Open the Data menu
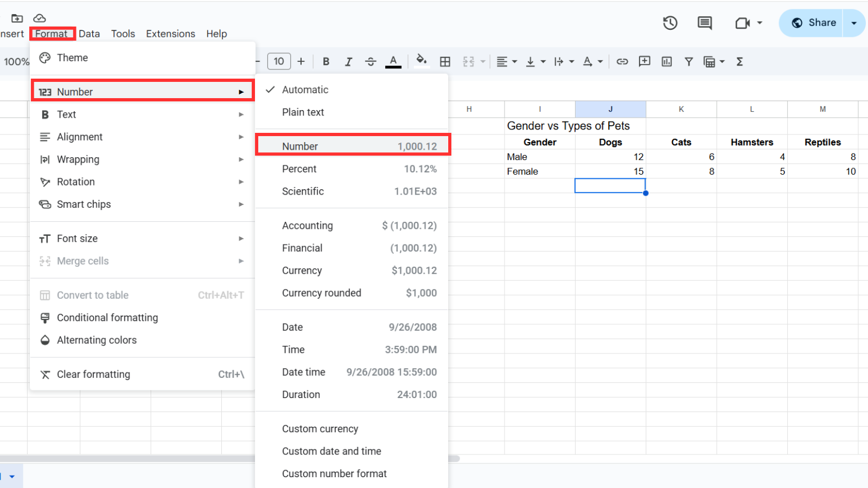Screen dimensions: 868x488 click(x=90, y=34)
